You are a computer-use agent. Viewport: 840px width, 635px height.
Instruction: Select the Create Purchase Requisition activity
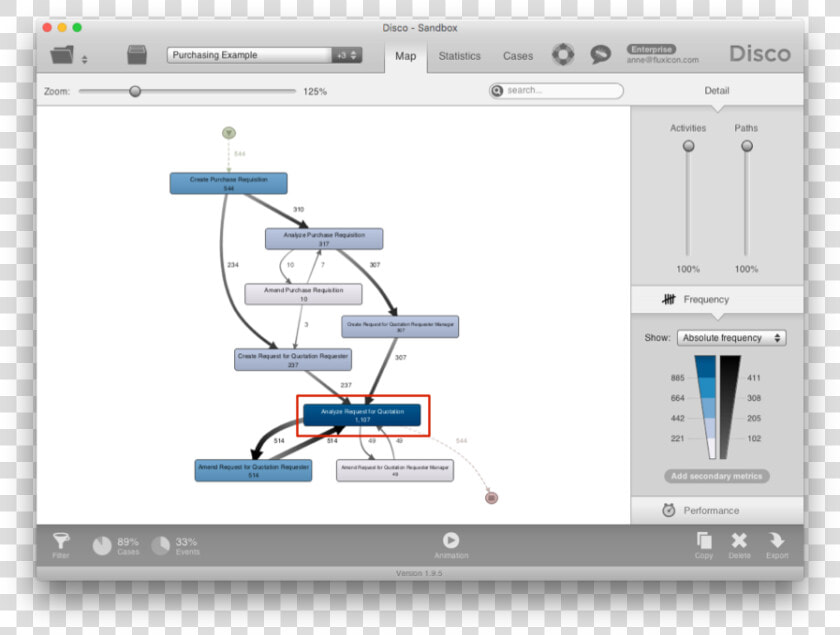[x=229, y=183]
